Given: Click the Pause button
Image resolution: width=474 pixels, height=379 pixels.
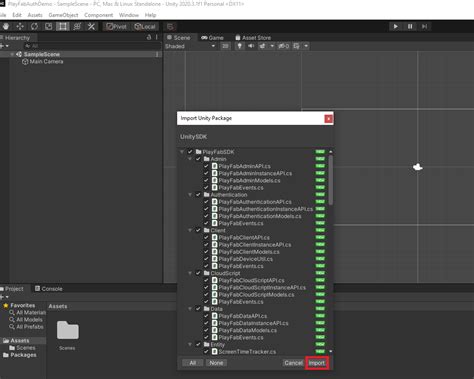Looking at the screenshot, I should pos(410,26).
